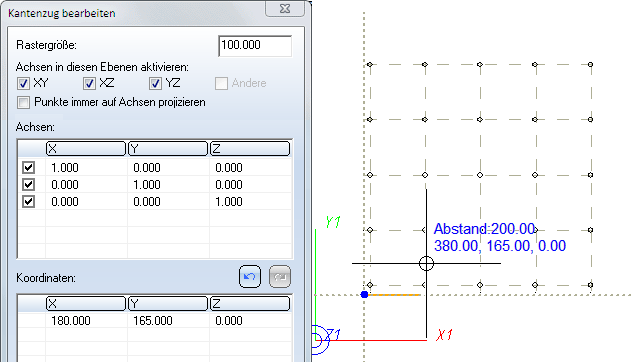Viewport: 631px width, 362px height.
Task: Click the crosshair circle cursor marker
Action: click(426, 263)
